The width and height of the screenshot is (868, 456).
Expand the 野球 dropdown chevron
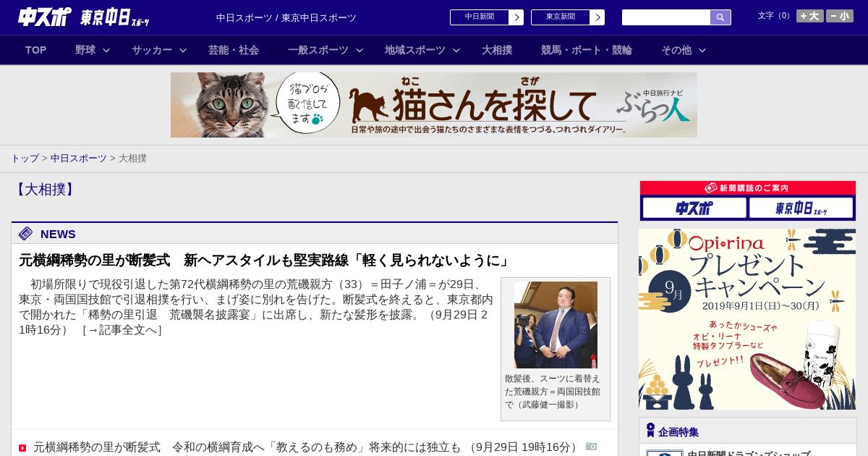point(106,50)
